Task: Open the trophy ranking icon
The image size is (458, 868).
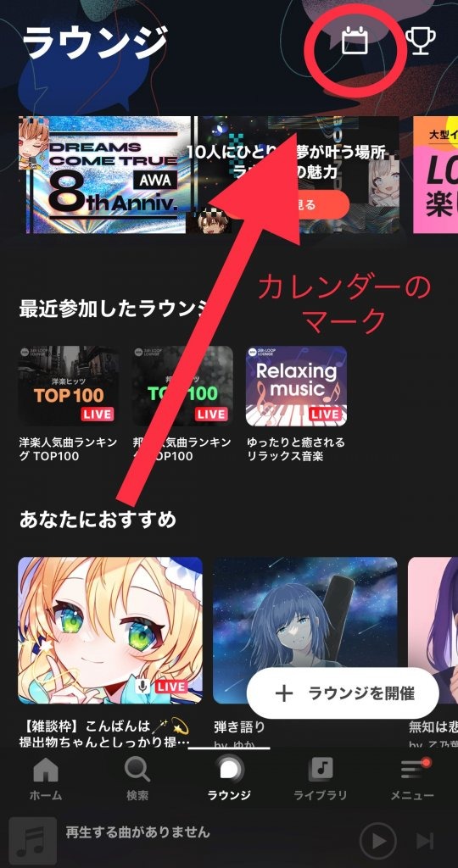Action: (x=421, y=41)
